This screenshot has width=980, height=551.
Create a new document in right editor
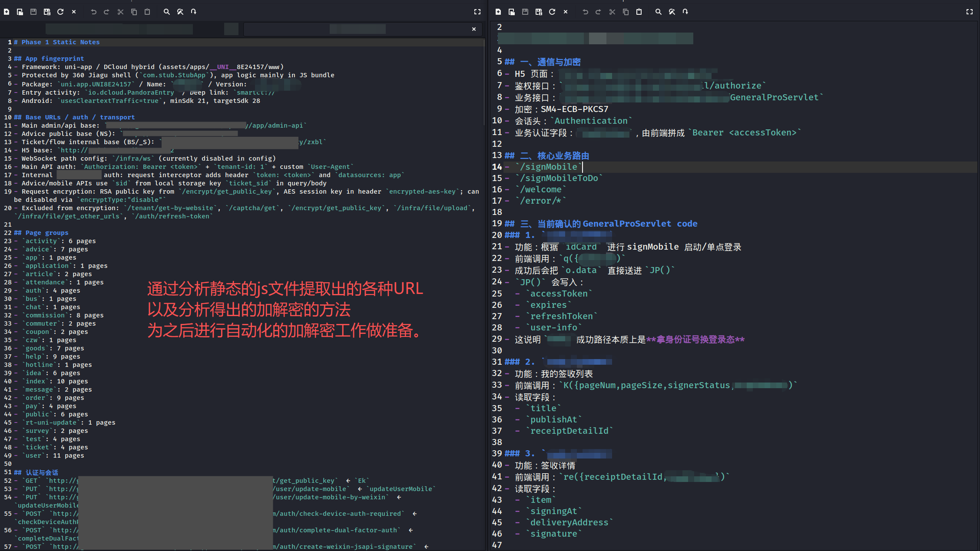click(x=498, y=12)
